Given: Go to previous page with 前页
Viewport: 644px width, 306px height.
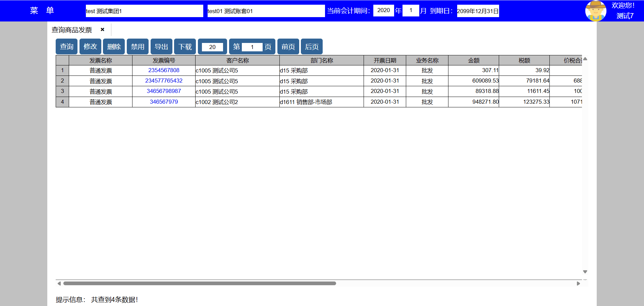Looking at the screenshot, I should [288, 47].
